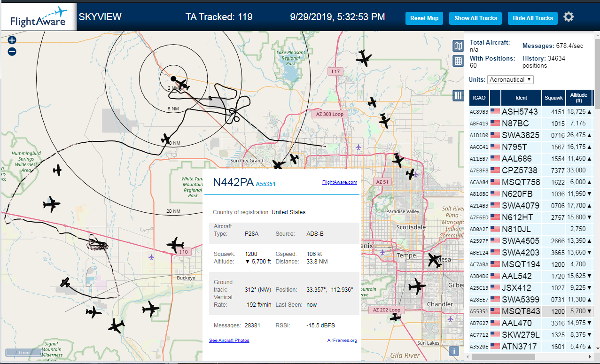This screenshot has width=600, height=364.
Task: Sort table by Altitude (ft) header
Action: click(579, 98)
